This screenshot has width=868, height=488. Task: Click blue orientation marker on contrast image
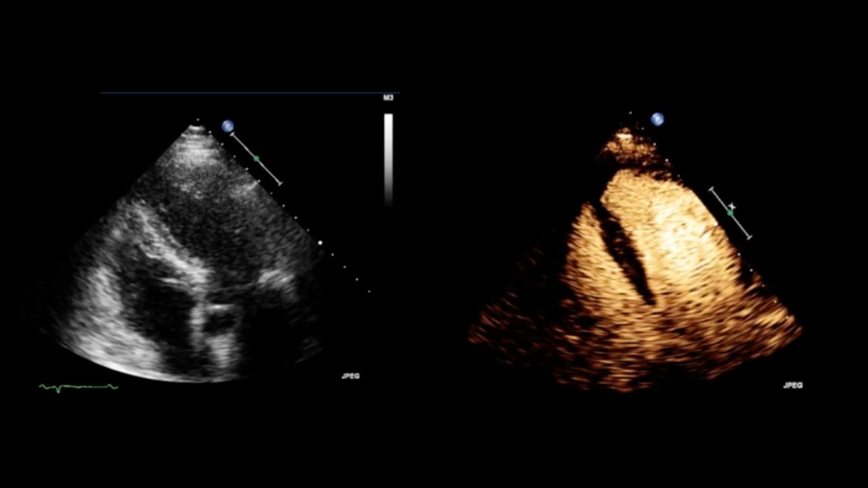657,119
